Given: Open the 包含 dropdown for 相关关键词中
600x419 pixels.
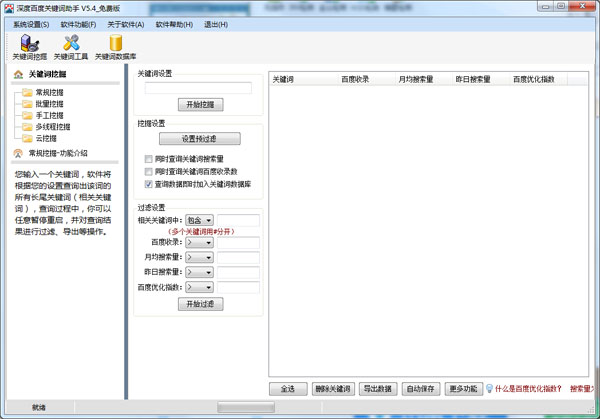Looking at the screenshot, I should coord(199,220).
